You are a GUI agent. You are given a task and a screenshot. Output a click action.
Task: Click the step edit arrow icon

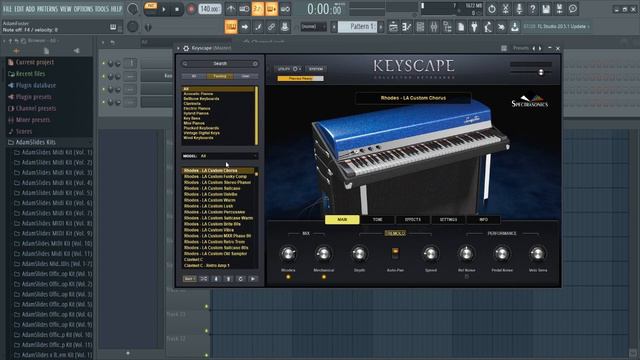pyautogui.click(x=244, y=27)
